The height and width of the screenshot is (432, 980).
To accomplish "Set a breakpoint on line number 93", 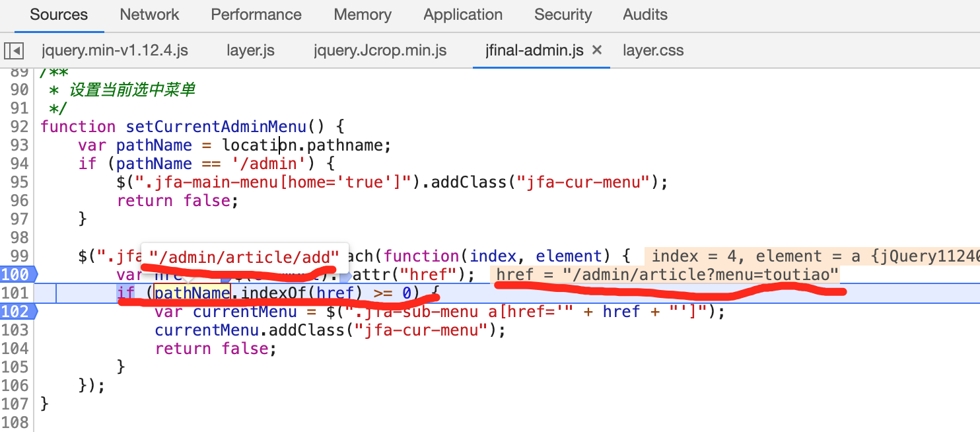I will [x=20, y=145].
